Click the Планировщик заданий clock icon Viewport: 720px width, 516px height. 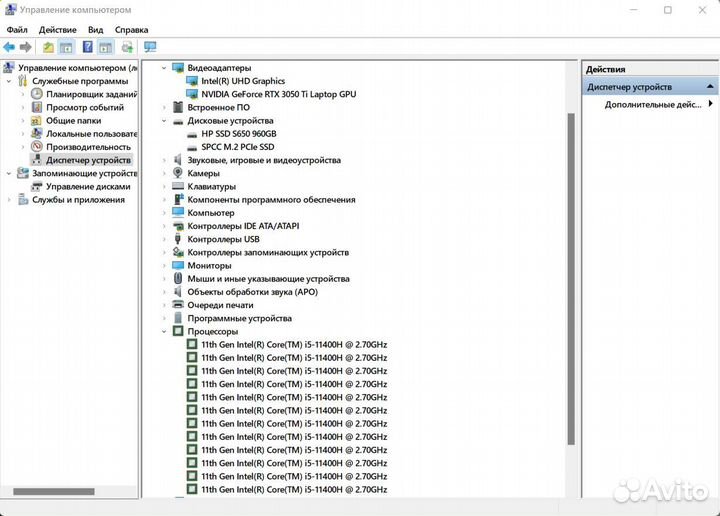click(37, 94)
